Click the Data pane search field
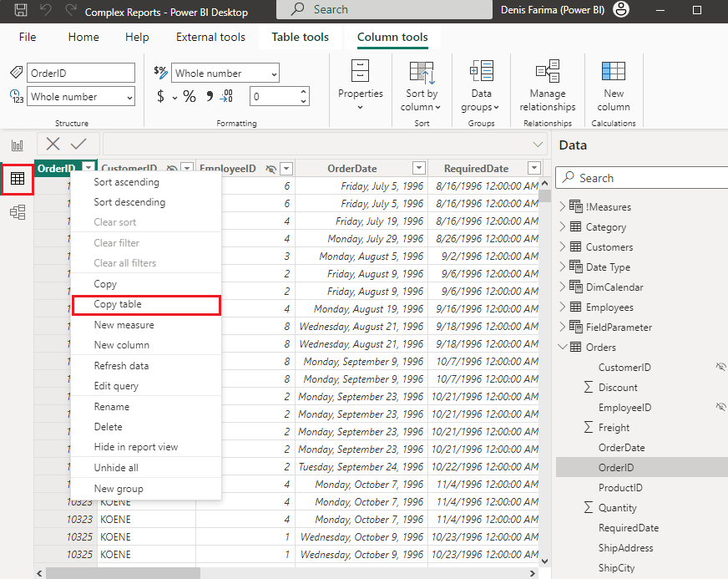The image size is (728, 579). pyautogui.click(x=639, y=178)
